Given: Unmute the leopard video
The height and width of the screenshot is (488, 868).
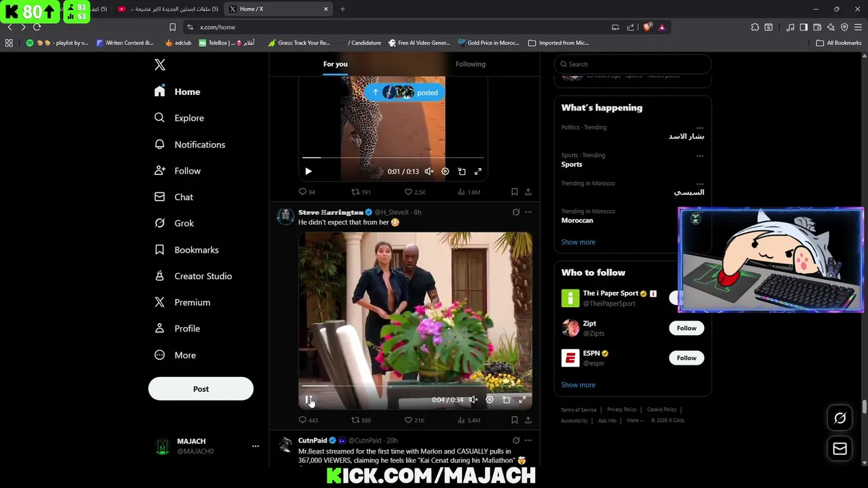Looking at the screenshot, I should 429,171.
